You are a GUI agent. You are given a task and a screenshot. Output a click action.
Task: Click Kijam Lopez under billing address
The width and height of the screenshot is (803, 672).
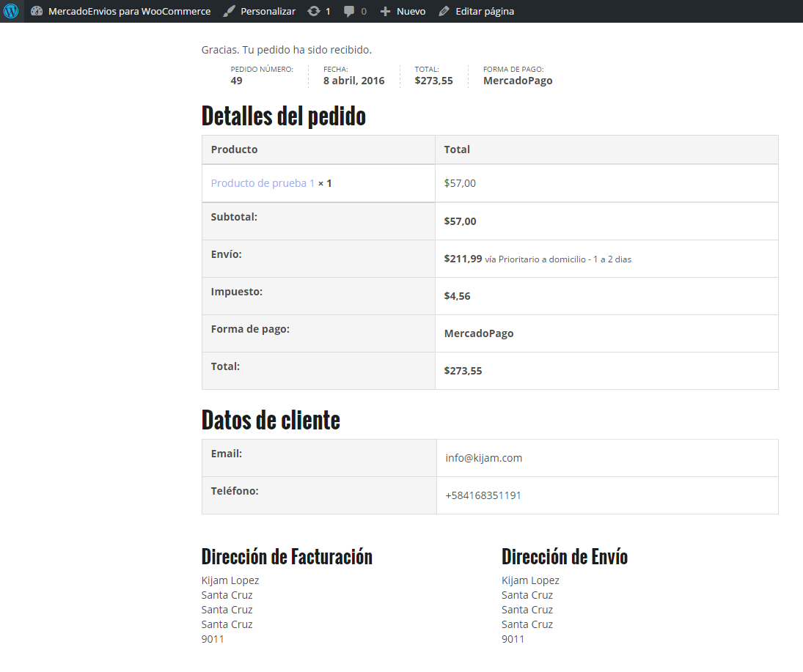point(230,580)
